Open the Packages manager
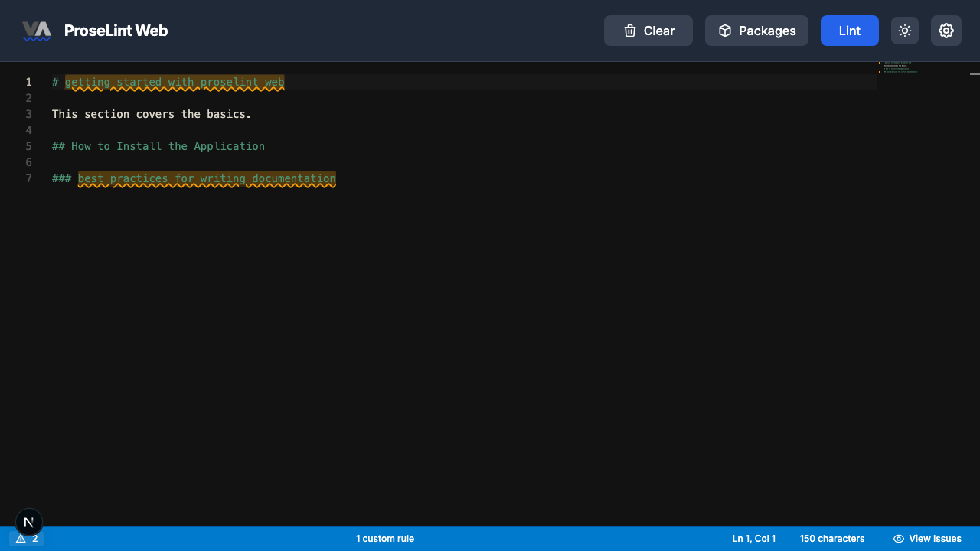 pyautogui.click(x=756, y=31)
